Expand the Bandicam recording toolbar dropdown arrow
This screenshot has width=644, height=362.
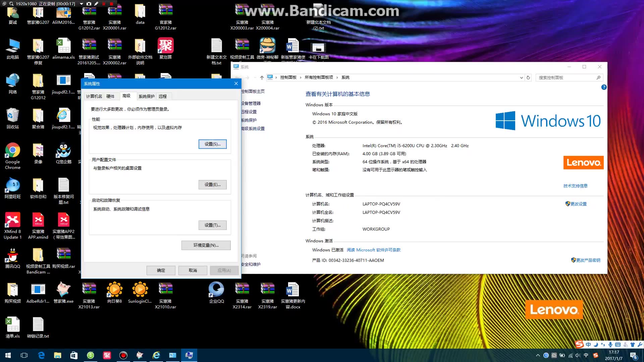[81, 4]
